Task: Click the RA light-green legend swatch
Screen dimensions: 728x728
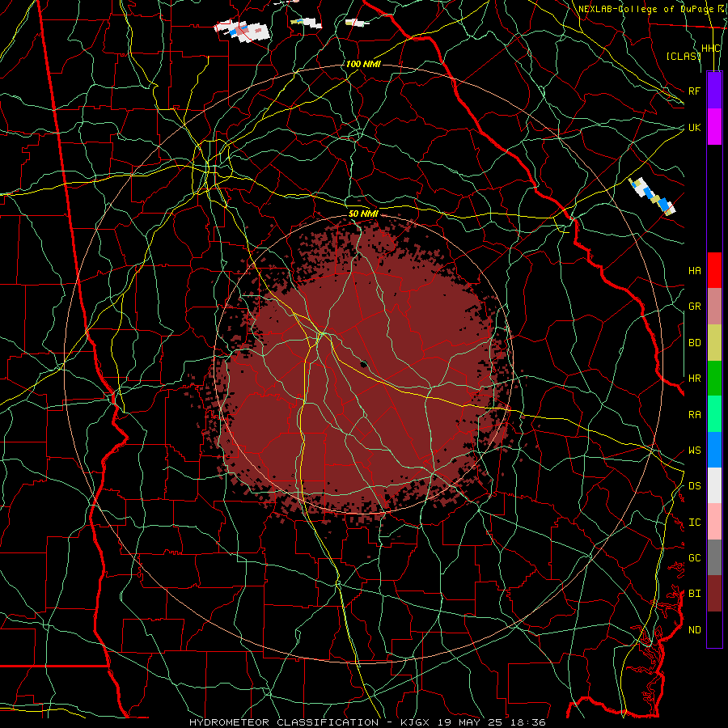Action: pos(714,414)
